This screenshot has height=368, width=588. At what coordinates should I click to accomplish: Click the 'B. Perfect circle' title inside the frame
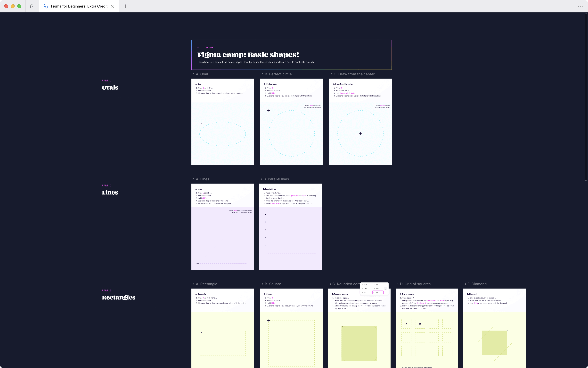pos(271,84)
